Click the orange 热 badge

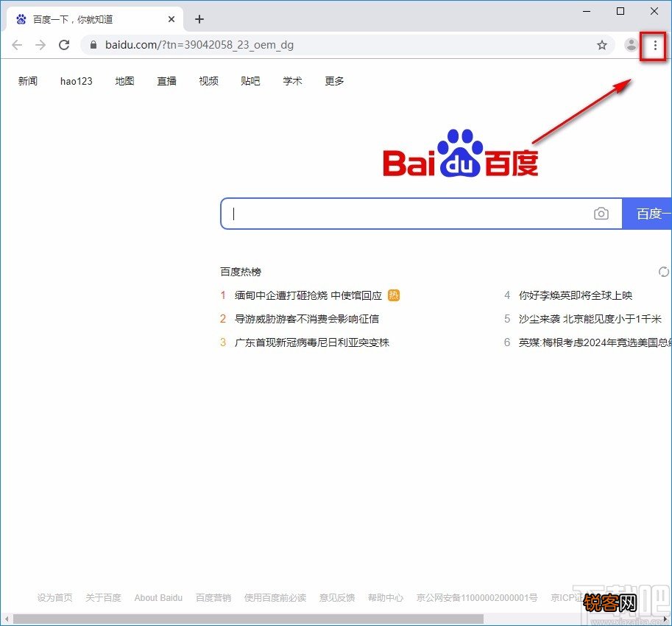pyautogui.click(x=394, y=295)
